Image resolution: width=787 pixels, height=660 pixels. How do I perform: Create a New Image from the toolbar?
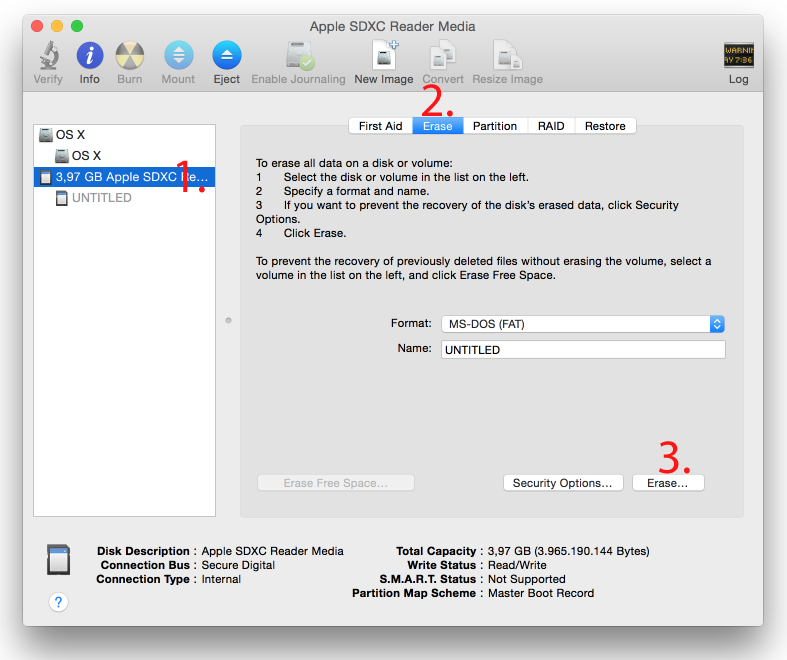384,55
